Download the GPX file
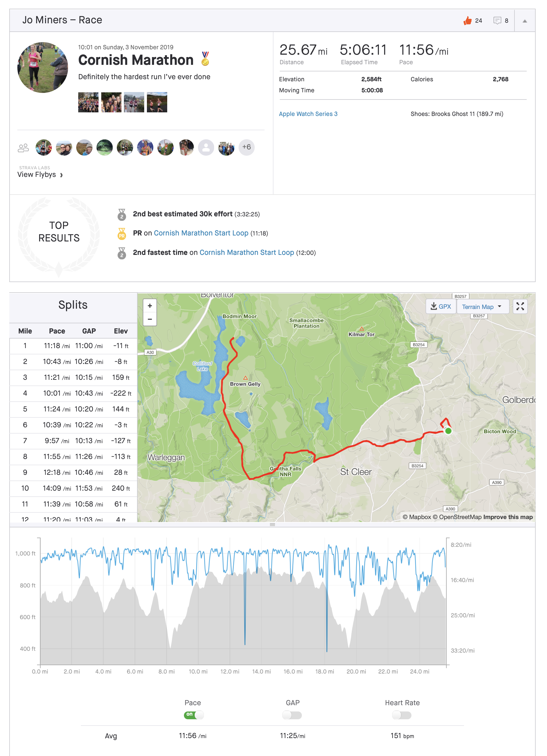This screenshot has height=756, width=547. (x=441, y=306)
